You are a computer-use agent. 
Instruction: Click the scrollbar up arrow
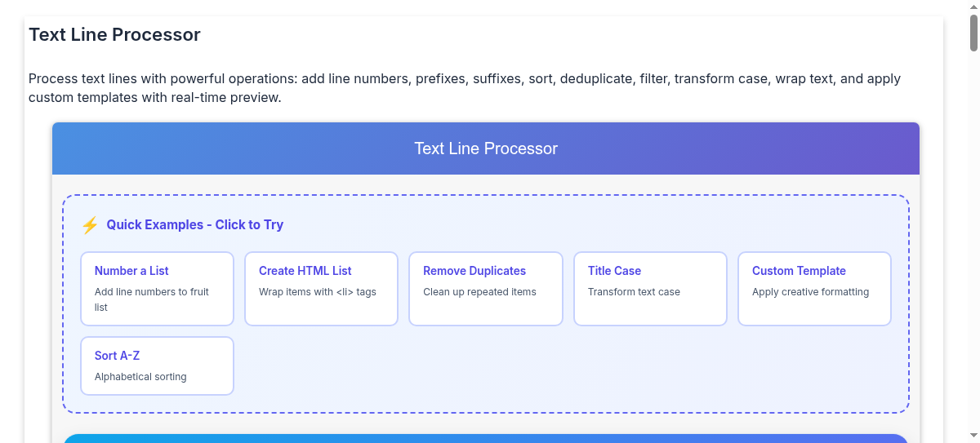tap(973, 6)
